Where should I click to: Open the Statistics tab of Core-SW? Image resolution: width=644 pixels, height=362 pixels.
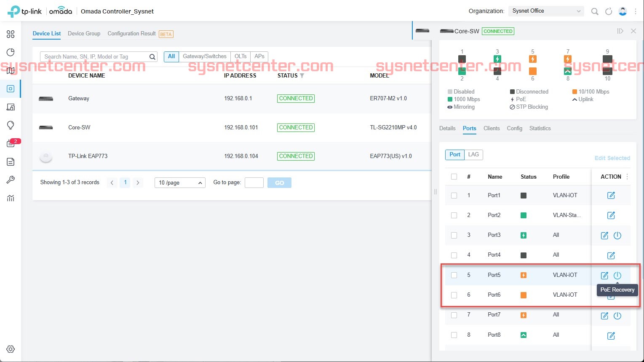[x=540, y=129]
